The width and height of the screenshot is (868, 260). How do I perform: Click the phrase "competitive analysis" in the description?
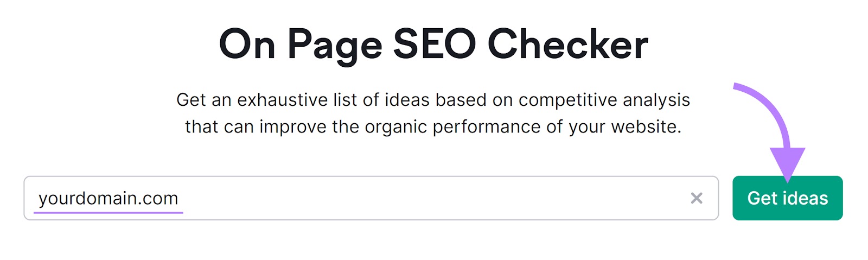point(604,100)
